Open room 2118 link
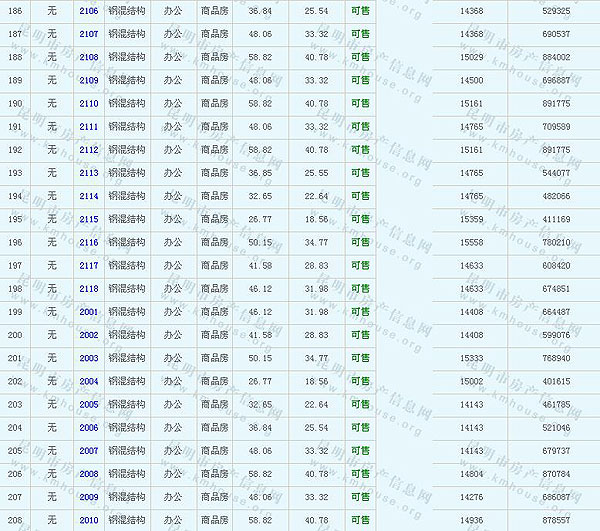This screenshot has width=600, height=531. tap(89, 289)
